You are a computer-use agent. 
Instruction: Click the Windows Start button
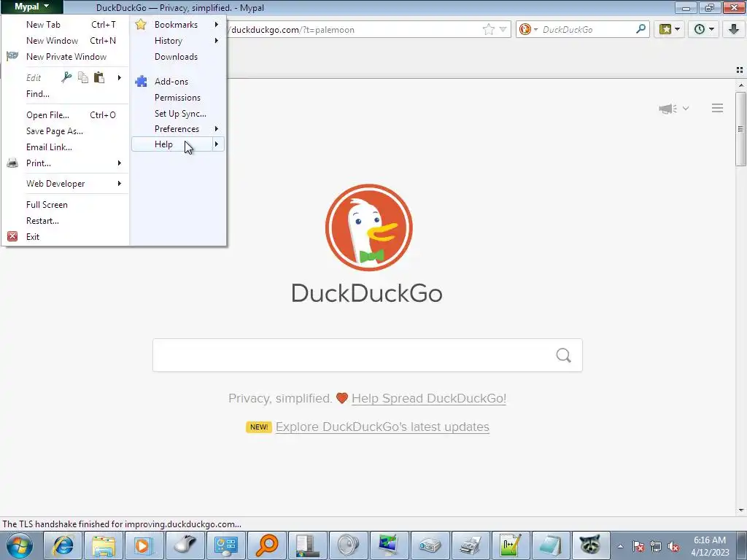20,545
